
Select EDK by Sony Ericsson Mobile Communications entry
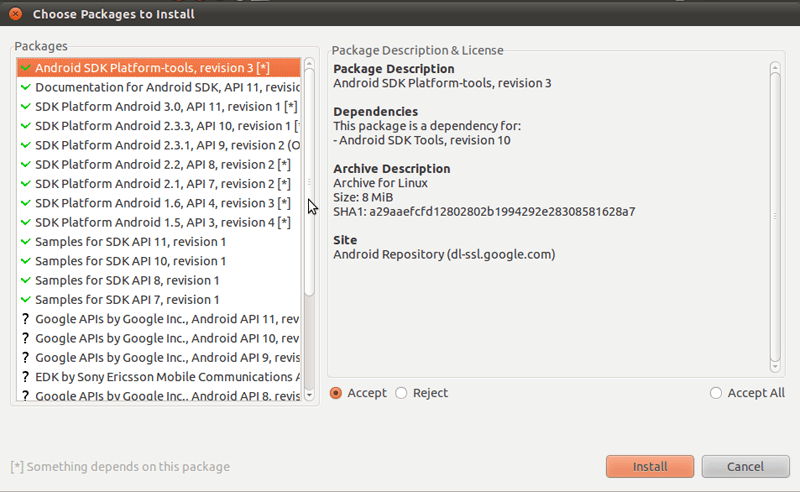(x=159, y=377)
